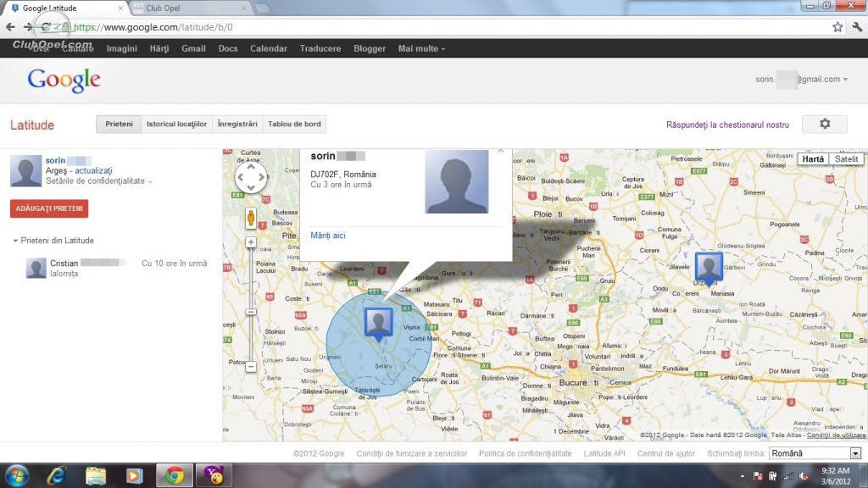The image size is (868, 488).
Task: Open the Istoricul locațiilor tab
Action: pyautogui.click(x=176, y=124)
